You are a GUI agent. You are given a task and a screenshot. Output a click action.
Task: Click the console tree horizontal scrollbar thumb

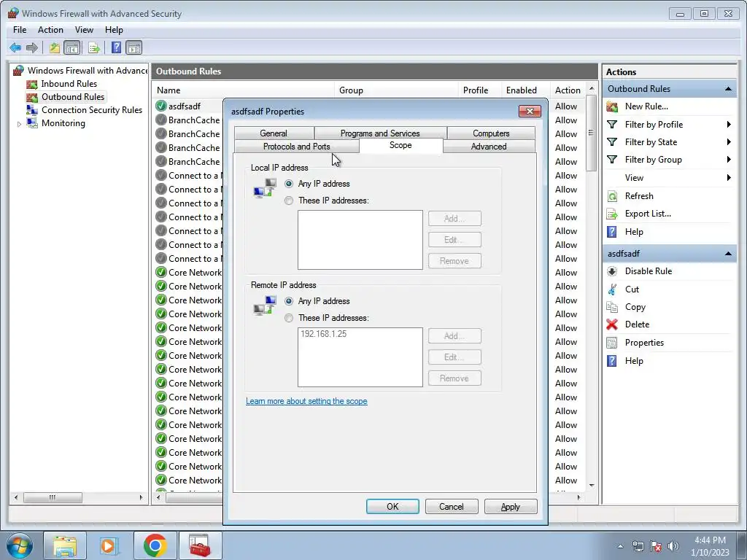(x=53, y=497)
